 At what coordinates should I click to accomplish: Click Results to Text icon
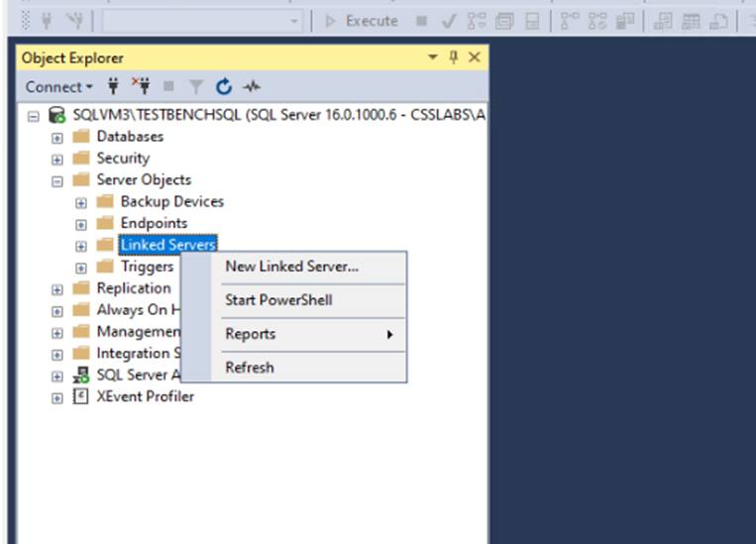coord(663,21)
